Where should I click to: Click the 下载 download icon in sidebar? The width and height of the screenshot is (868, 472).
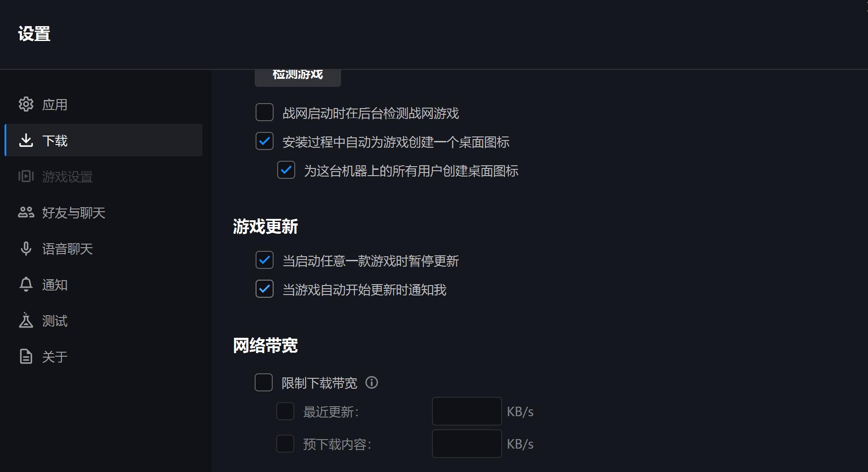26,140
